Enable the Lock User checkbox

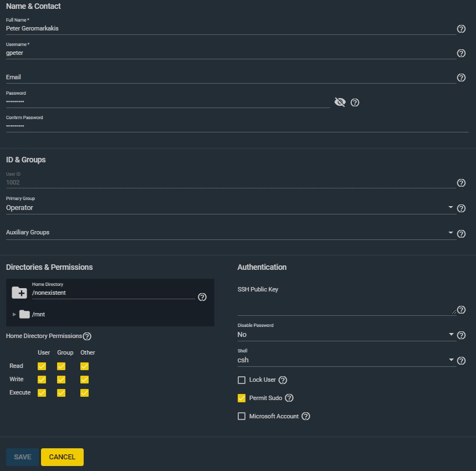point(242,380)
